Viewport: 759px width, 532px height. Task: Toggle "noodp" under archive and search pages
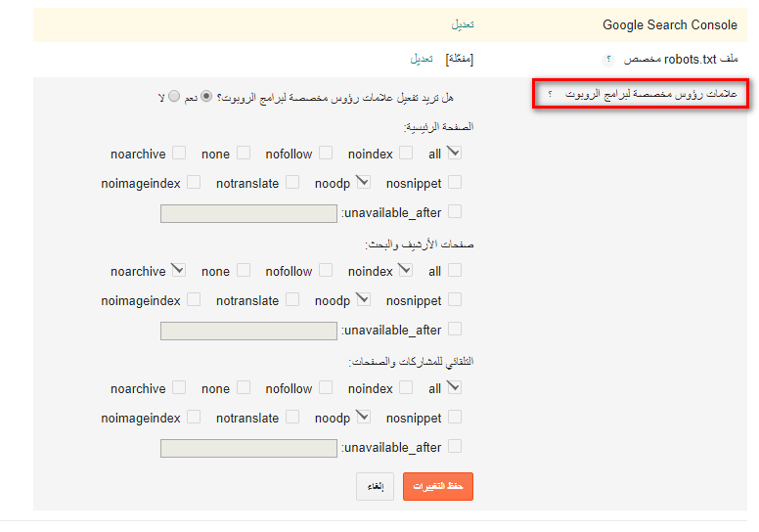pos(363,300)
